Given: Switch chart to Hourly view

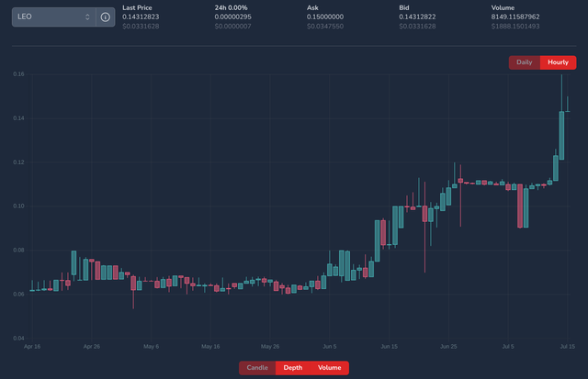Looking at the screenshot, I should coord(558,62).
